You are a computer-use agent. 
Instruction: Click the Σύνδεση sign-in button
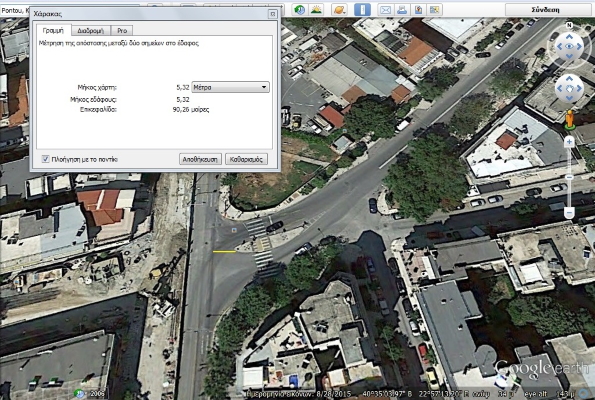point(545,10)
